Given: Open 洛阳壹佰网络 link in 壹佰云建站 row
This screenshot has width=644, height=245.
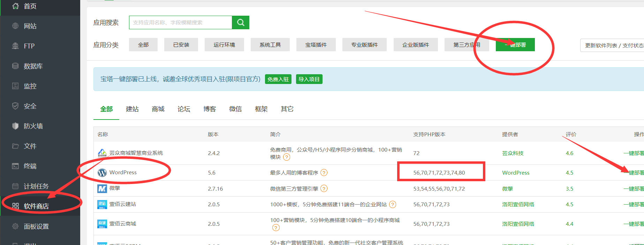Looking at the screenshot, I should click(x=518, y=205).
